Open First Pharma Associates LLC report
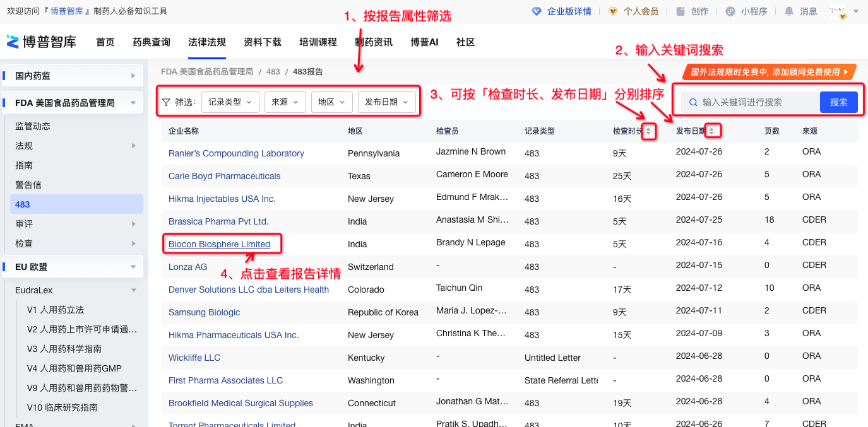The height and width of the screenshot is (427, 868). pos(225,380)
